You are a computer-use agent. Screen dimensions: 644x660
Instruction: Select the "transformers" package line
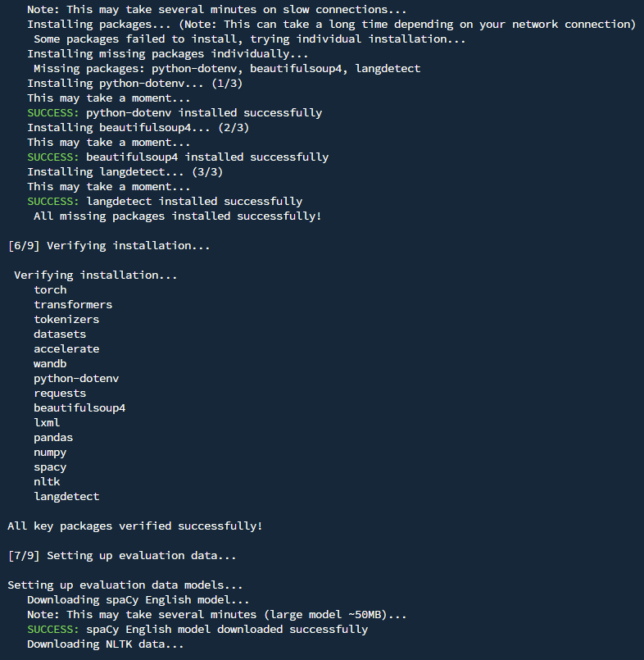[x=73, y=305]
